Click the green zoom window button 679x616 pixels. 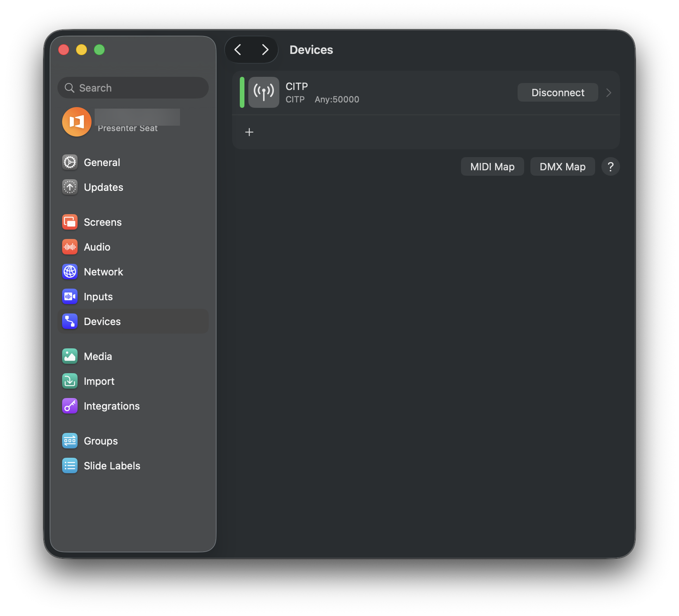[99, 50]
